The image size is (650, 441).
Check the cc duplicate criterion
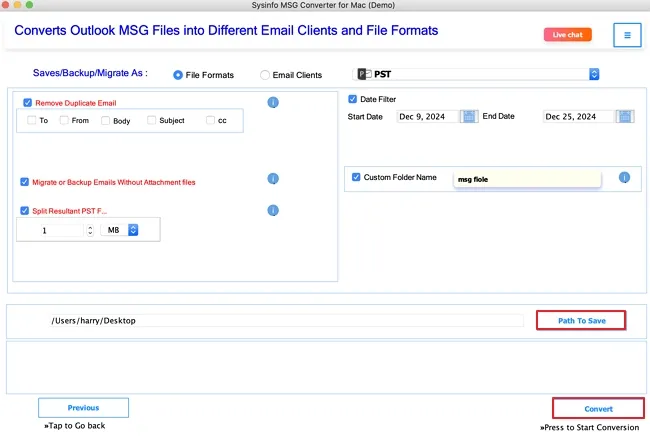(x=210, y=120)
